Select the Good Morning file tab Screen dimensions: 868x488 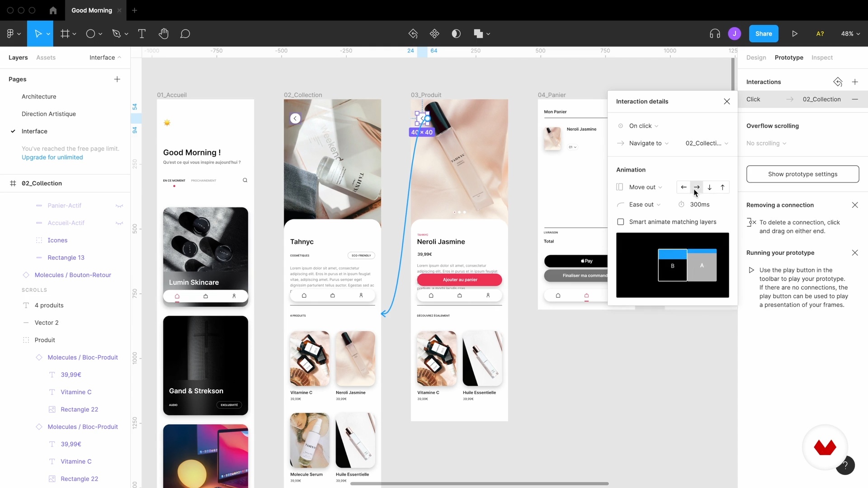point(92,10)
